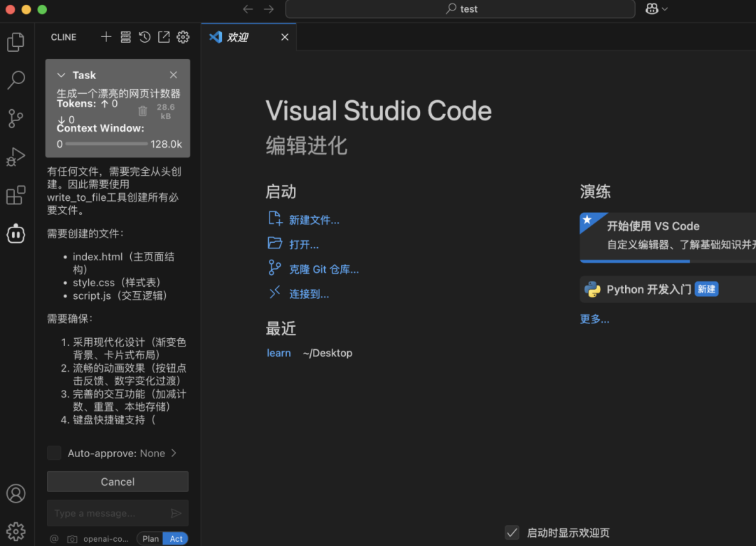Toggle 启动时显示欢迎页 checkbox
The image size is (756, 546).
[512, 533]
